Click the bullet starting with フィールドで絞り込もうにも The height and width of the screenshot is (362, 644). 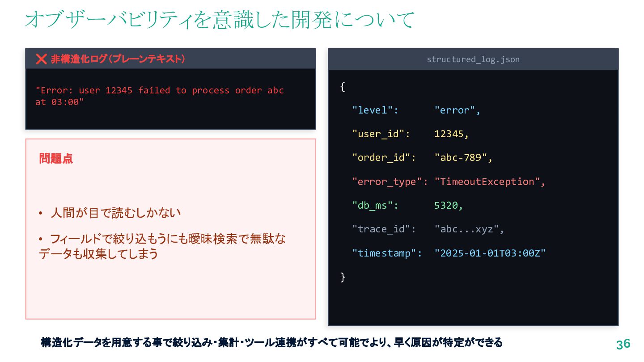[162, 246]
